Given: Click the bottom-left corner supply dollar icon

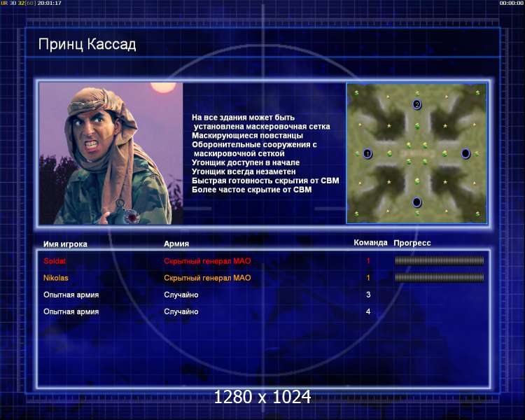Looking at the screenshot, I should click(356, 213).
